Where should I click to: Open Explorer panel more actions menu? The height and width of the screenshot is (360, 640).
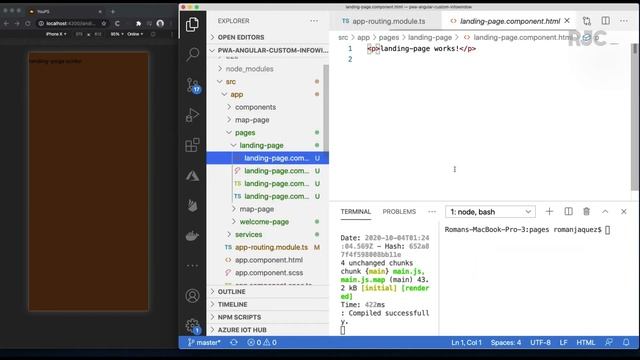(x=313, y=21)
